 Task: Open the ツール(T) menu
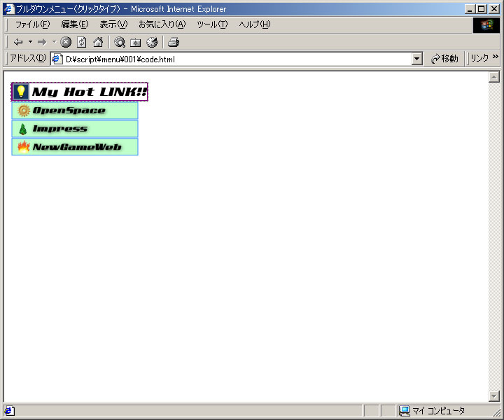point(212,24)
